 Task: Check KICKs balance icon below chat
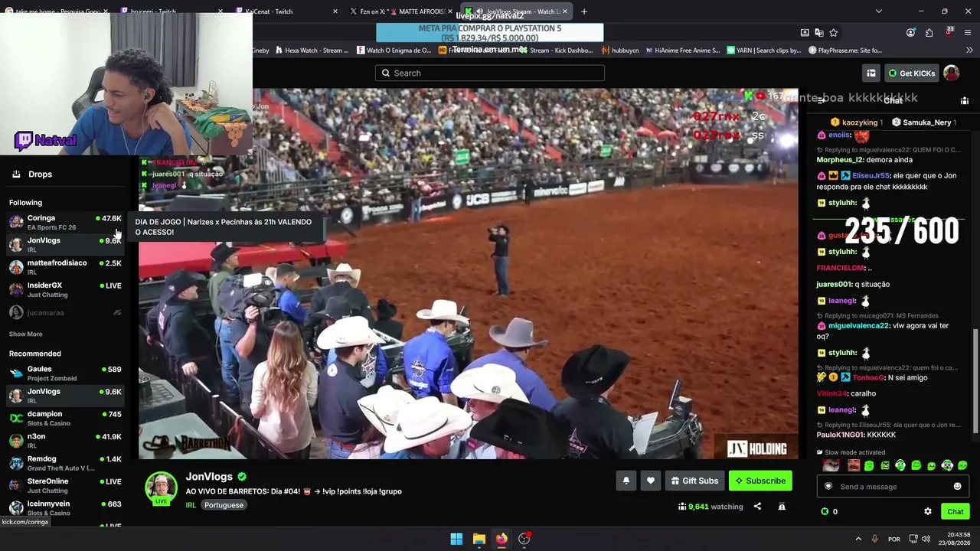[x=825, y=511]
